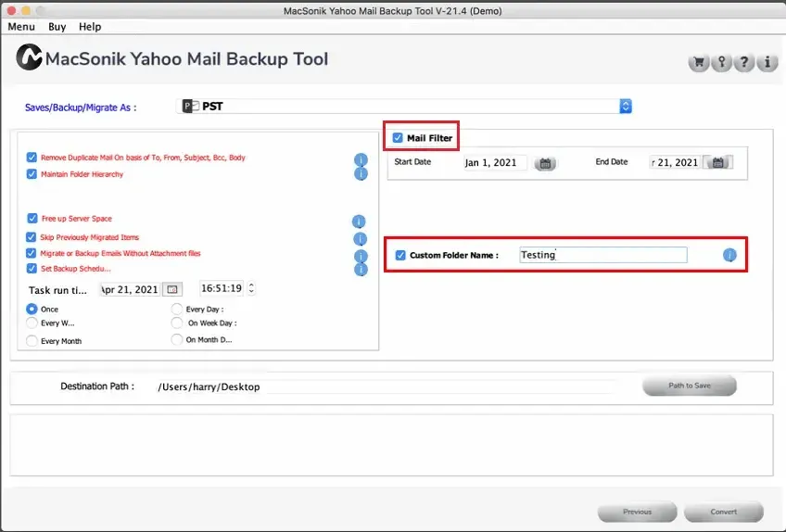This screenshot has width=786, height=532.
Task: Click the Previous button
Action: [x=637, y=512]
